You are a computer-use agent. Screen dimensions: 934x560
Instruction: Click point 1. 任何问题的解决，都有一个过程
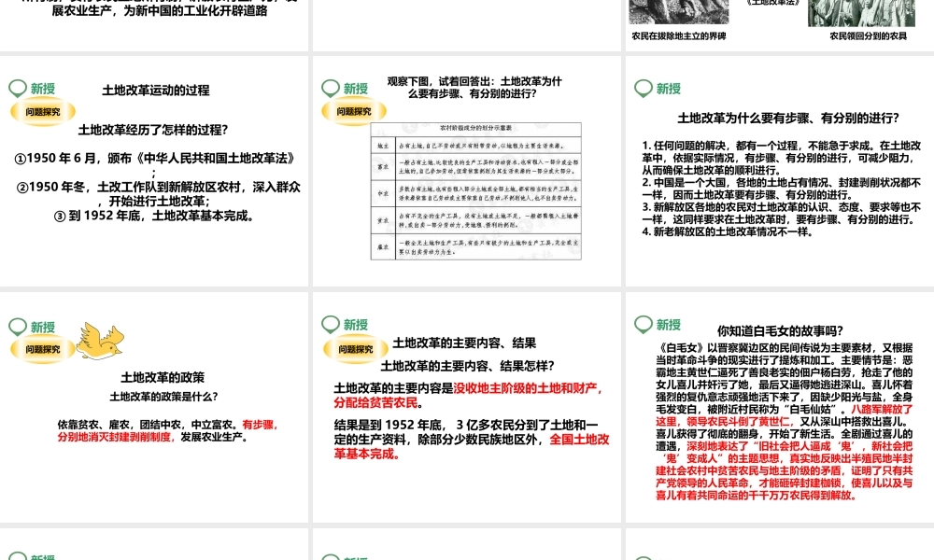click(782, 158)
